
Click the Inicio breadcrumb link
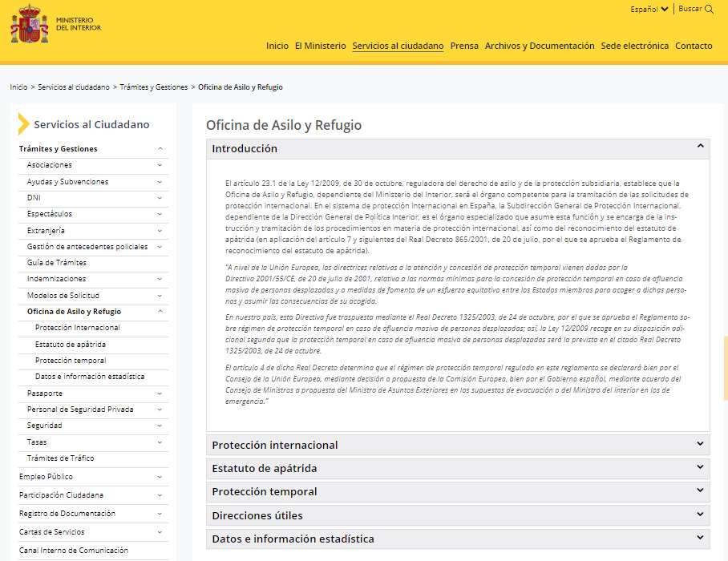(x=18, y=87)
